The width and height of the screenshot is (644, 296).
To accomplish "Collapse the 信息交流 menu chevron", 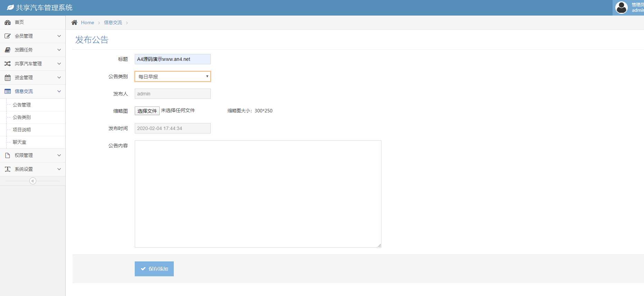I will tap(59, 91).
